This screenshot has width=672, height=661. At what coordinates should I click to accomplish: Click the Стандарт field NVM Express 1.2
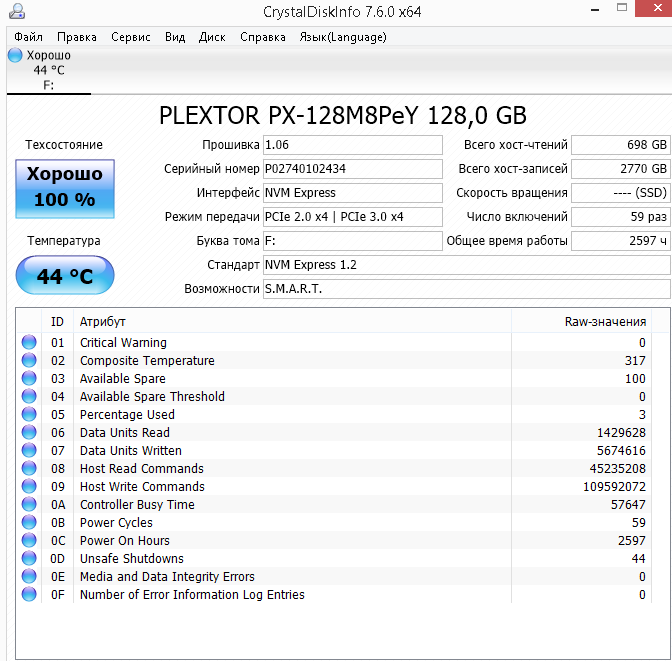pos(467,265)
